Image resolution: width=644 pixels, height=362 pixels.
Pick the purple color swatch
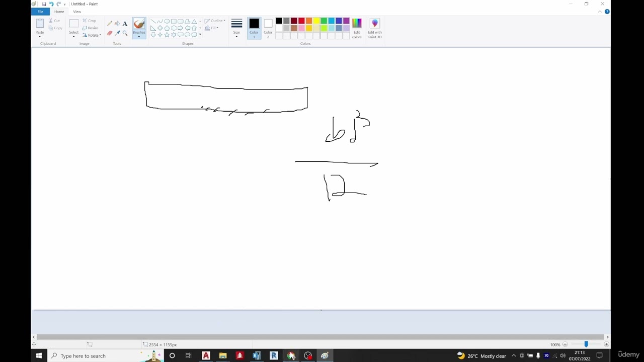click(346, 21)
